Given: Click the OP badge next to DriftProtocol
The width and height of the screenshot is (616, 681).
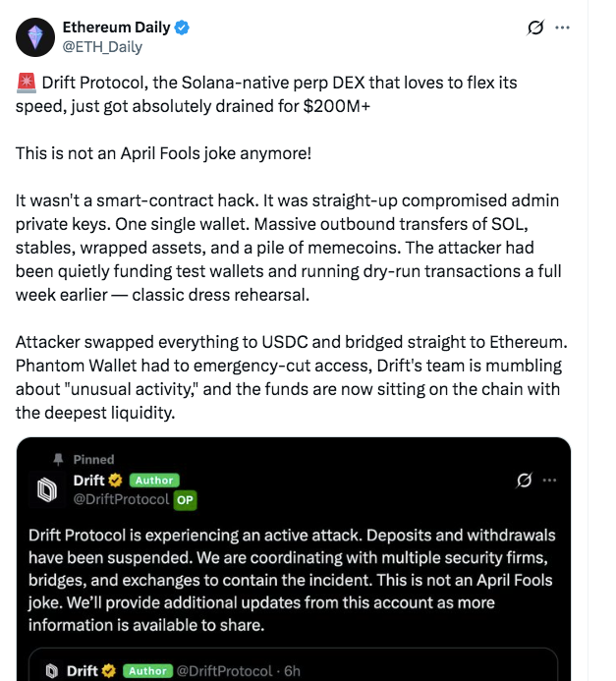Looking at the screenshot, I should pyautogui.click(x=185, y=499).
